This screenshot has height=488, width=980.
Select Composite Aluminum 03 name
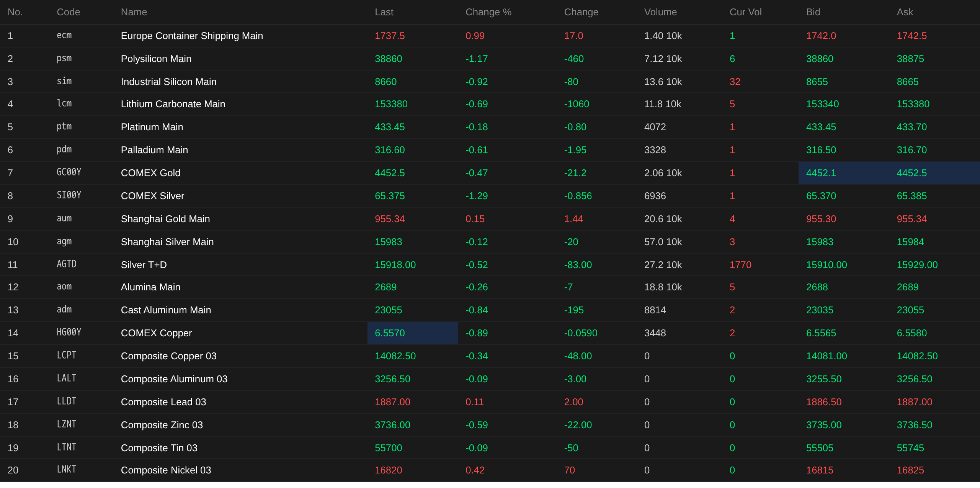tap(174, 379)
